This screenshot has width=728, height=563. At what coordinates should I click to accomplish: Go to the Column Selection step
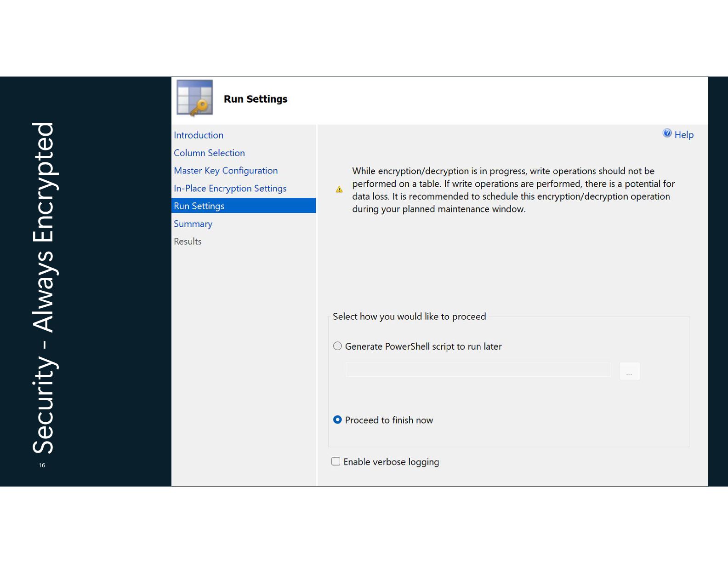209,153
